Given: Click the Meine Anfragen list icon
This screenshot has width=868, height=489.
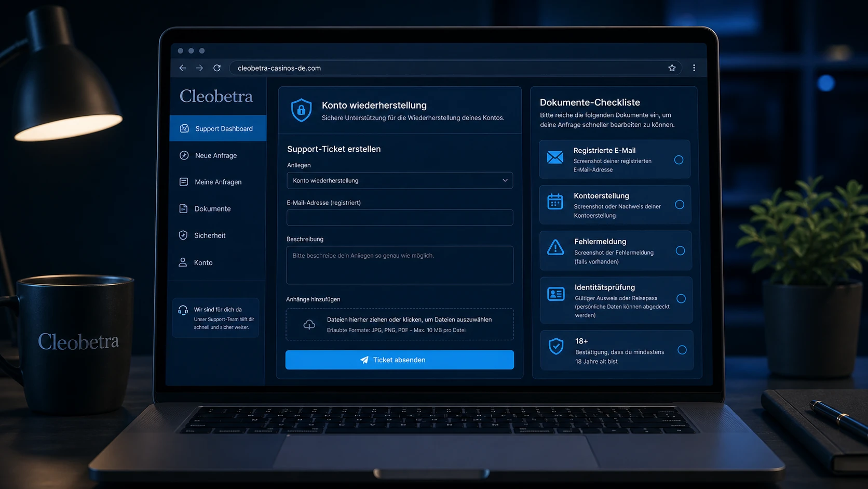Looking at the screenshot, I should coord(184,182).
